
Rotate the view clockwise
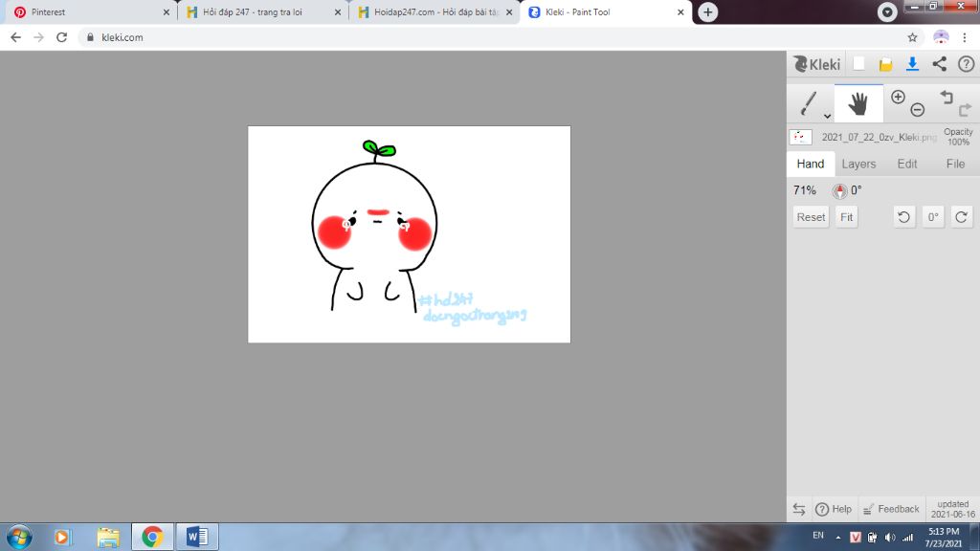[x=961, y=217]
